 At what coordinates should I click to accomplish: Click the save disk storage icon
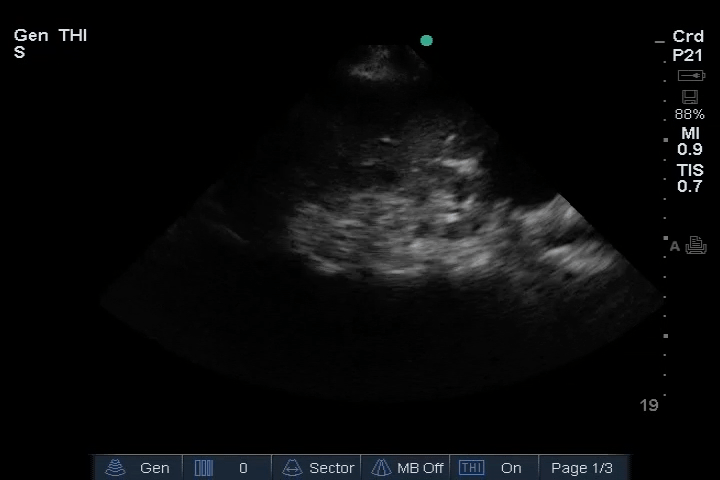pos(689,97)
